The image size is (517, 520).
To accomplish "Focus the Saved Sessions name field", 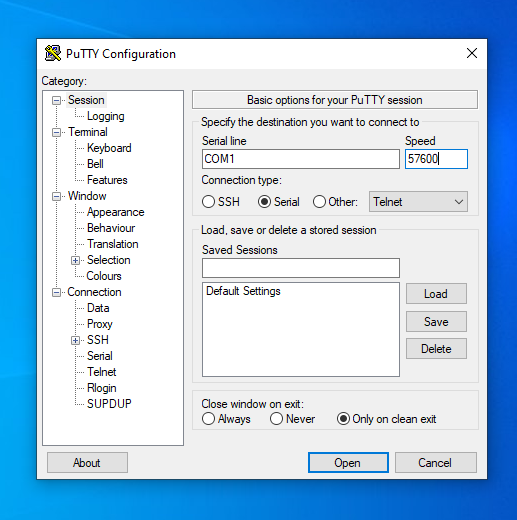I will tap(301, 268).
